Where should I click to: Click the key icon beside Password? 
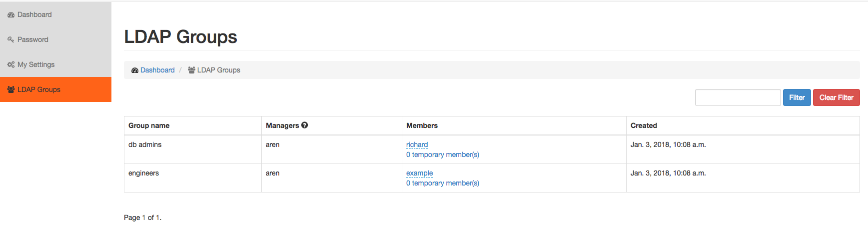click(x=11, y=40)
